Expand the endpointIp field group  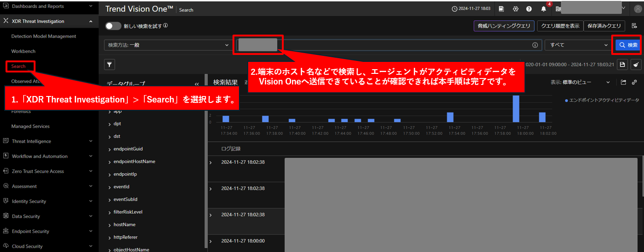coord(110,174)
